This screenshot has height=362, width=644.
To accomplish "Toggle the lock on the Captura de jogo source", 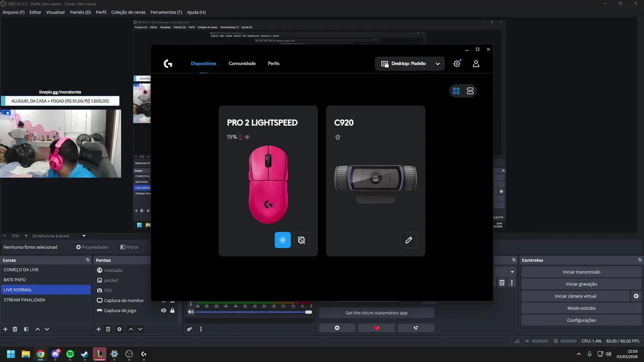I will click(x=173, y=311).
